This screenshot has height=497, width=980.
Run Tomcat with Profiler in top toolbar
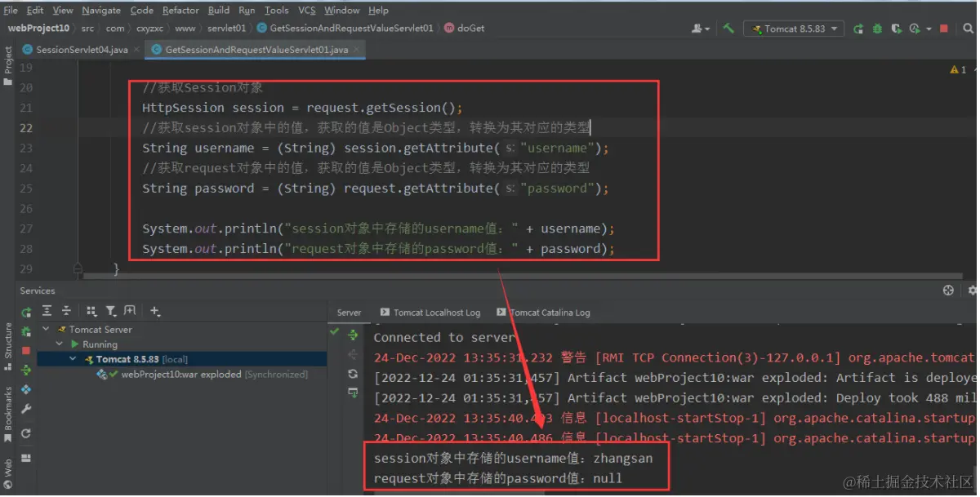(915, 29)
